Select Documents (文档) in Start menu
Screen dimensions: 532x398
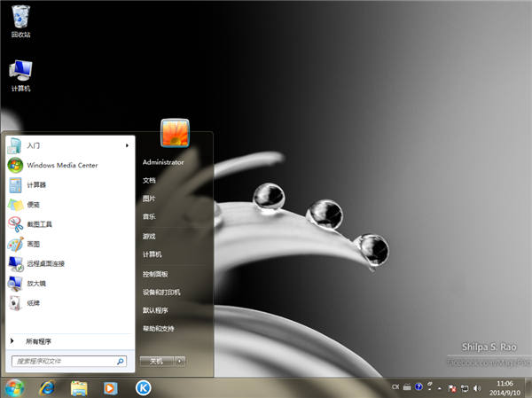(149, 180)
